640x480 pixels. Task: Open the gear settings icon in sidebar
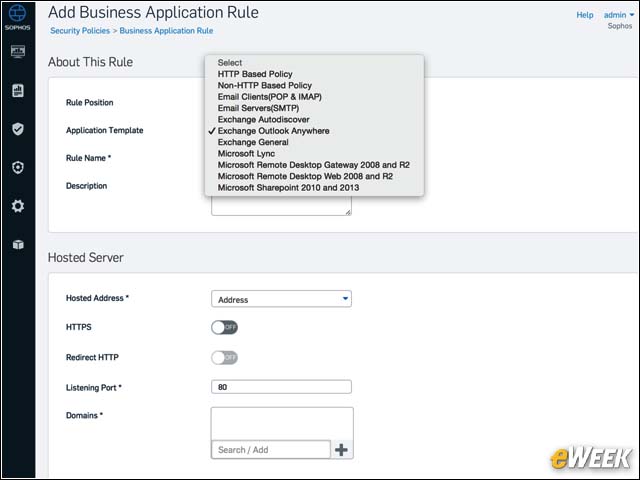pos(18,206)
